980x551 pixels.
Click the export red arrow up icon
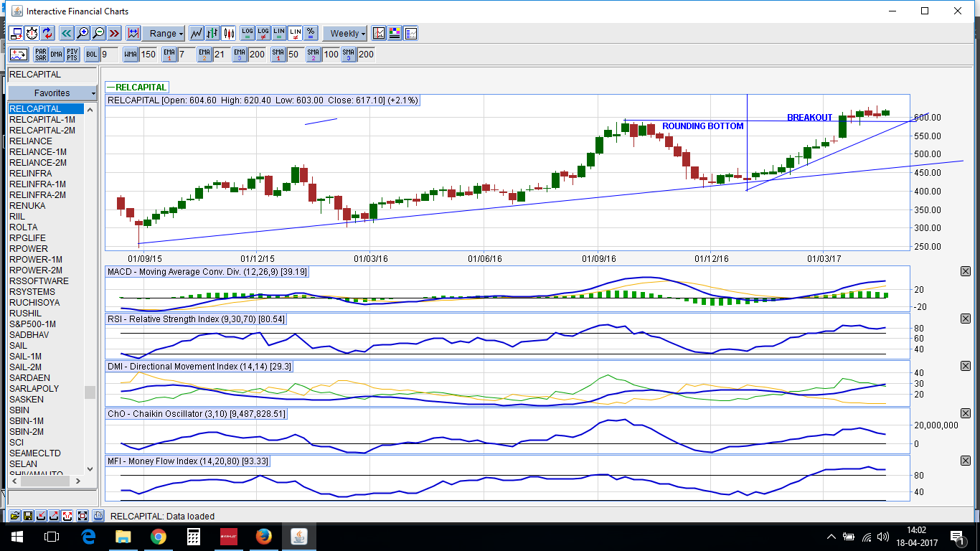(x=55, y=515)
